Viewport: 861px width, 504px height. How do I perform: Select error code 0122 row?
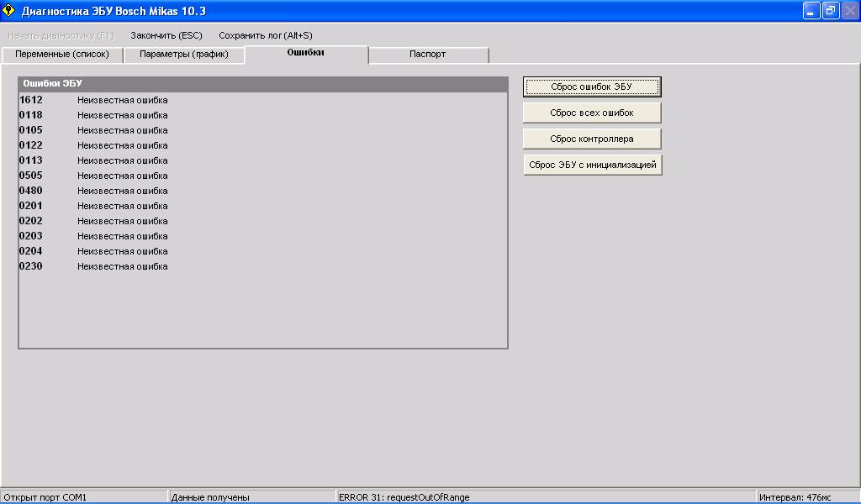point(263,145)
